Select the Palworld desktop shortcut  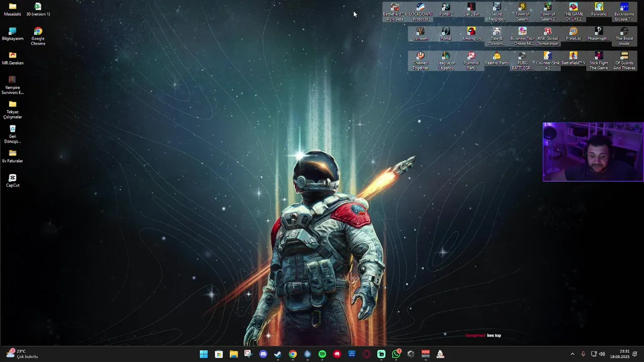tap(599, 10)
